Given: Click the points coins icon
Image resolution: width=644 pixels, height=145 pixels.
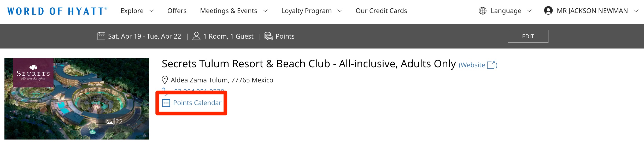Looking at the screenshot, I should point(268,36).
